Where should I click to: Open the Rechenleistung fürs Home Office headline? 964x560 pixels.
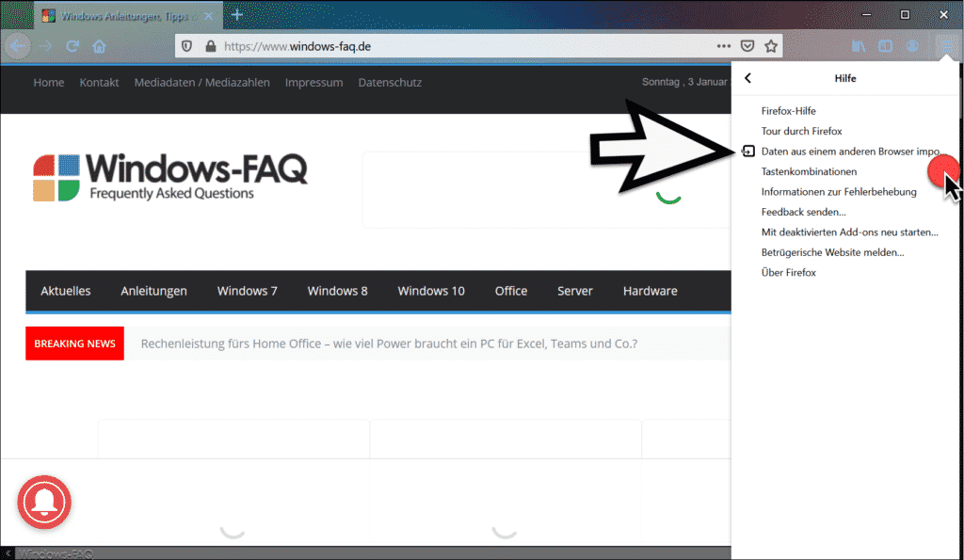coord(389,344)
